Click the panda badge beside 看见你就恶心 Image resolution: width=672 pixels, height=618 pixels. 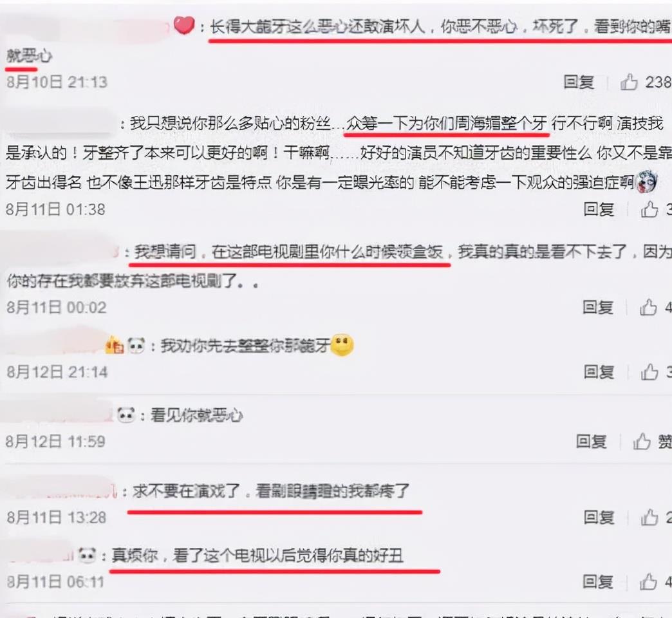126,415
